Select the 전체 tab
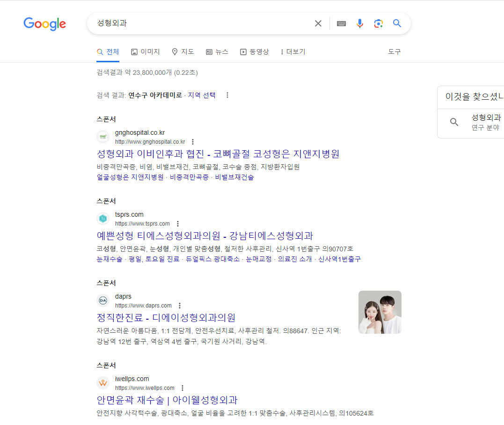Viewport: 504px width, 425px height. (108, 52)
